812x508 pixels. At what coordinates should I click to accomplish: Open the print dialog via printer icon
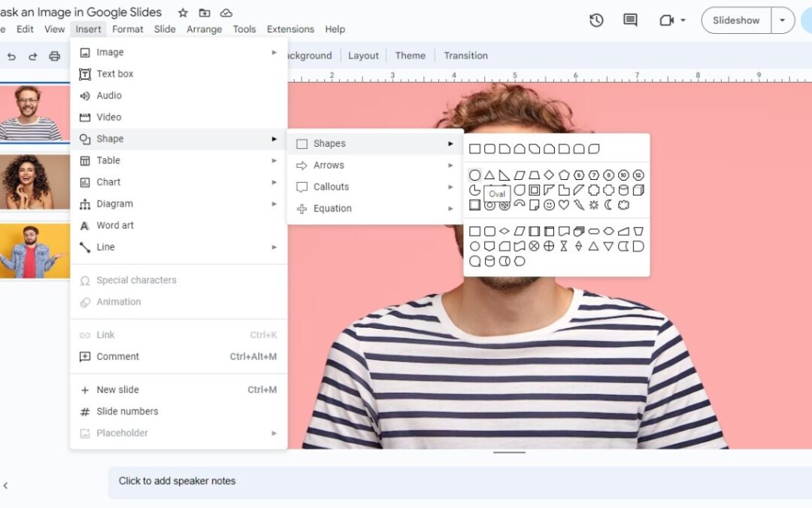(53, 56)
